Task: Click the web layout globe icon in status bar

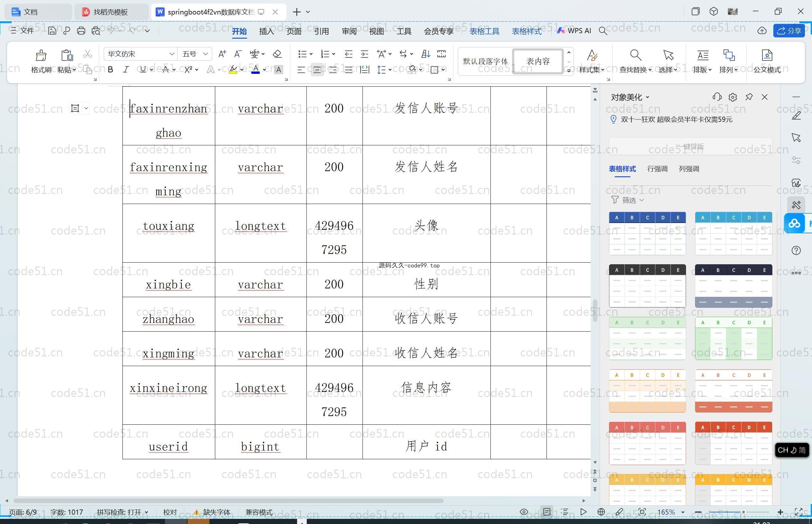Action: pyautogui.click(x=601, y=512)
